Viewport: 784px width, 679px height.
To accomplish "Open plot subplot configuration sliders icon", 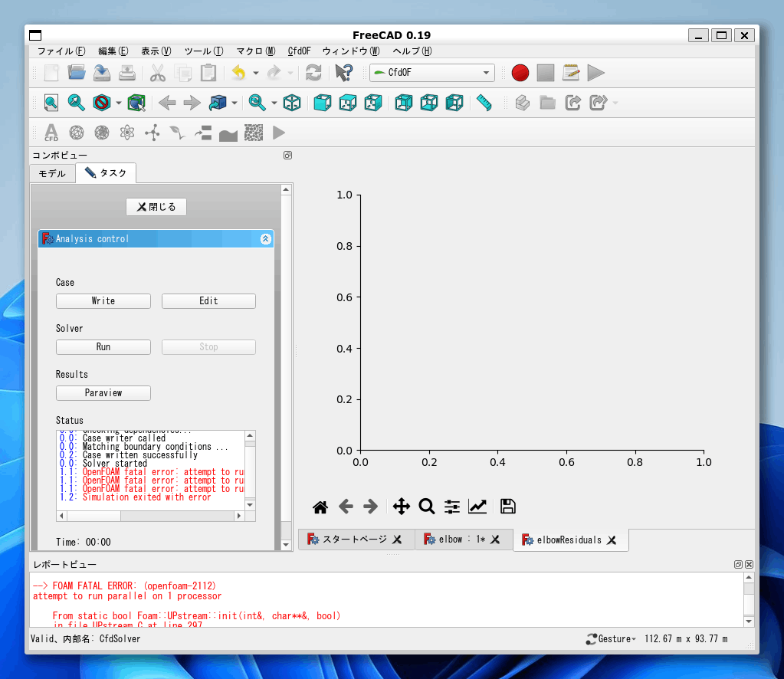I will click(452, 507).
